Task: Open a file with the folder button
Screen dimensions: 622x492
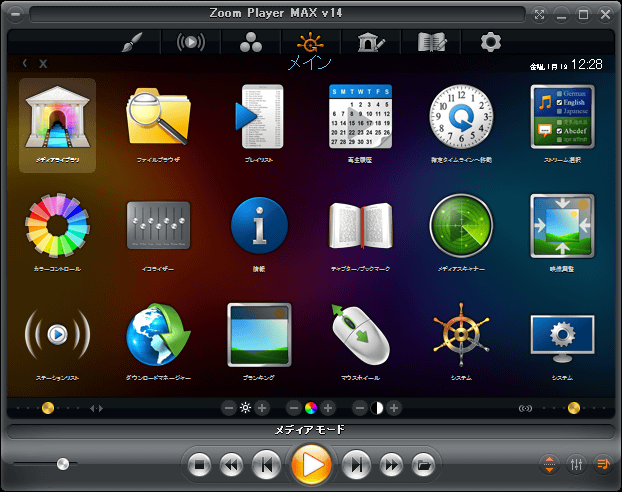Action: (x=424, y=465)
